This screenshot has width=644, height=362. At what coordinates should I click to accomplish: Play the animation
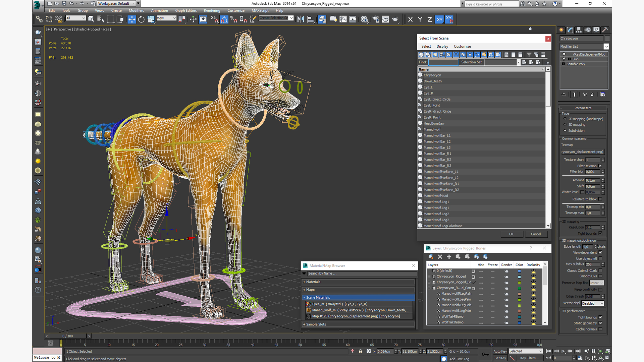click(563, 351)
